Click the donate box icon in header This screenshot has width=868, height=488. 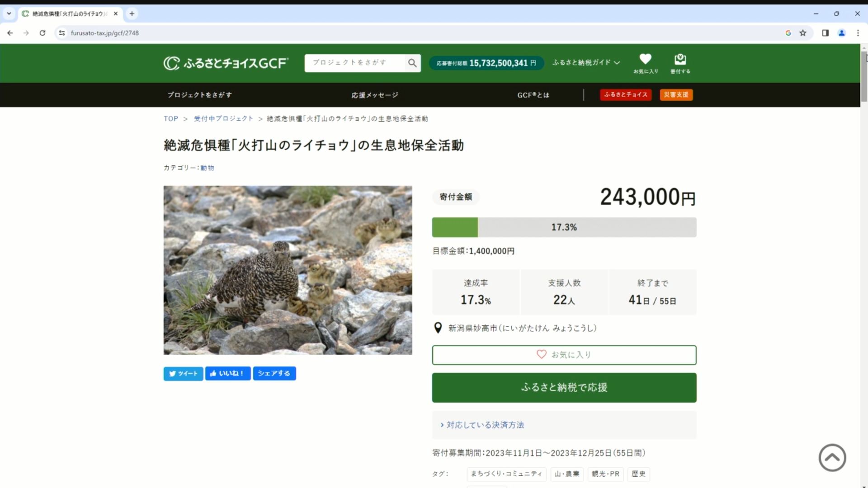680,63
